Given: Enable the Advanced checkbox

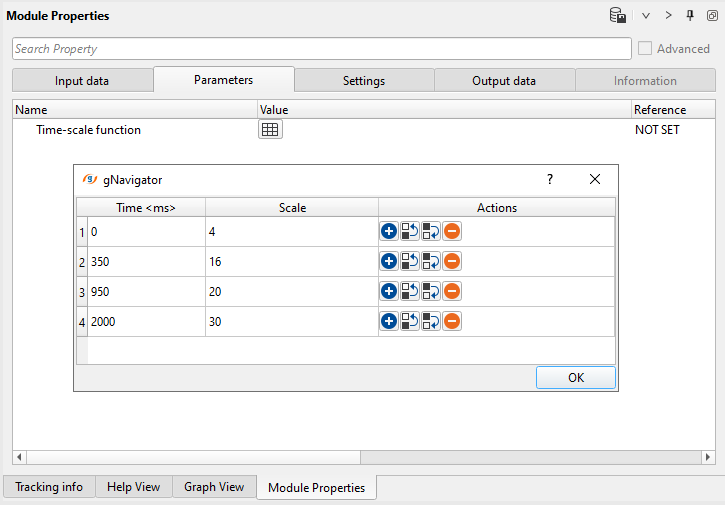Looking at the screenshot, I should tap(645, 49).
